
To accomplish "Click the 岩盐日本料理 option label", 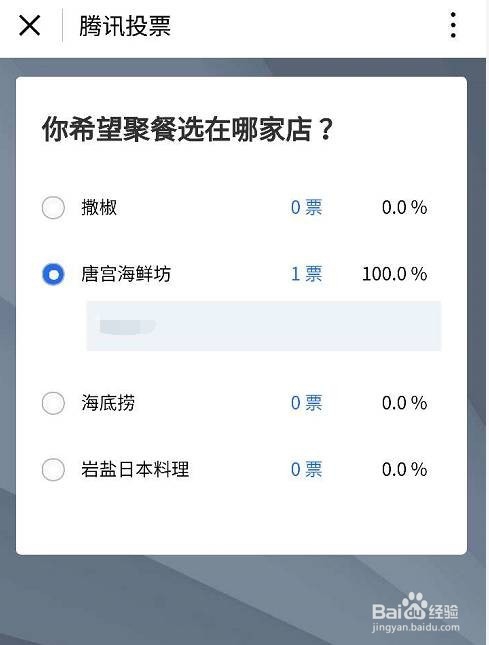I will click(135, 469).
